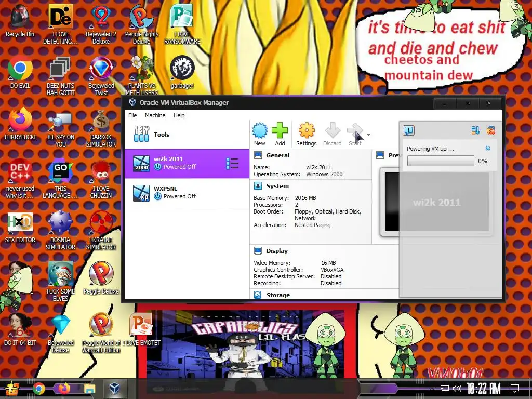This screenshot has width=532, height=399.
Task: Open Peggle Nights Deluxe desktop icon
Action: point(141,24)
